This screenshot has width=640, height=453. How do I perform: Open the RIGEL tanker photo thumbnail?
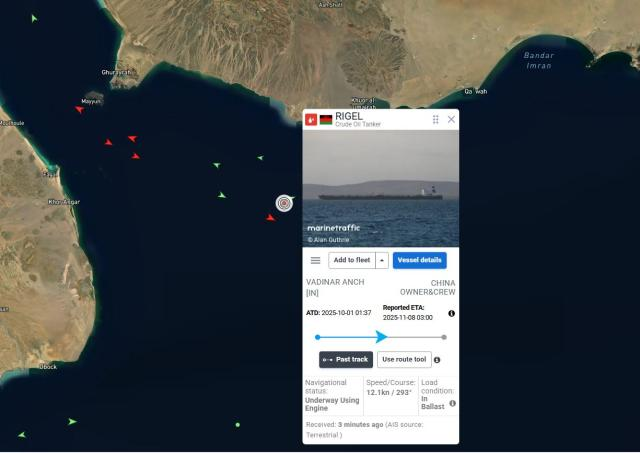point(381,189)
